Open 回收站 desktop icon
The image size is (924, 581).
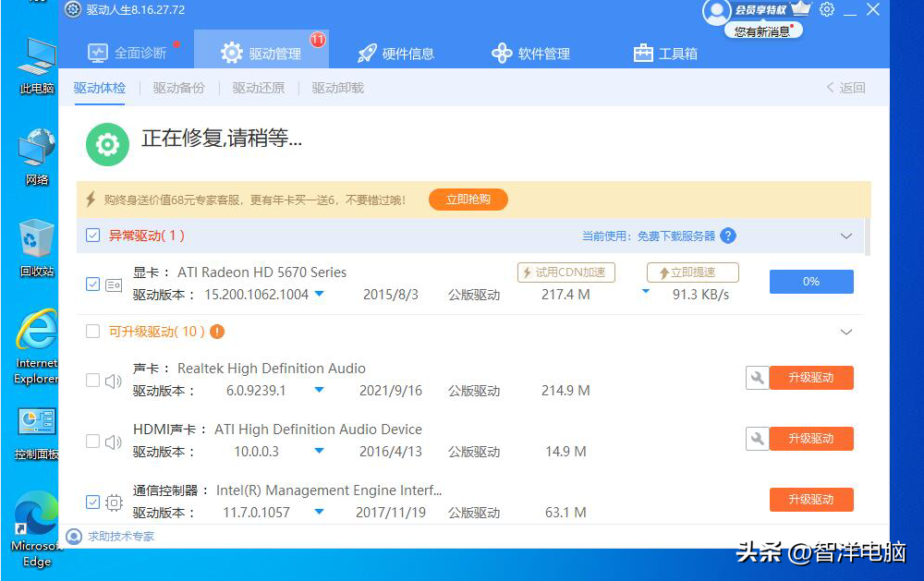pyautogui.click(x=37, y=248)
